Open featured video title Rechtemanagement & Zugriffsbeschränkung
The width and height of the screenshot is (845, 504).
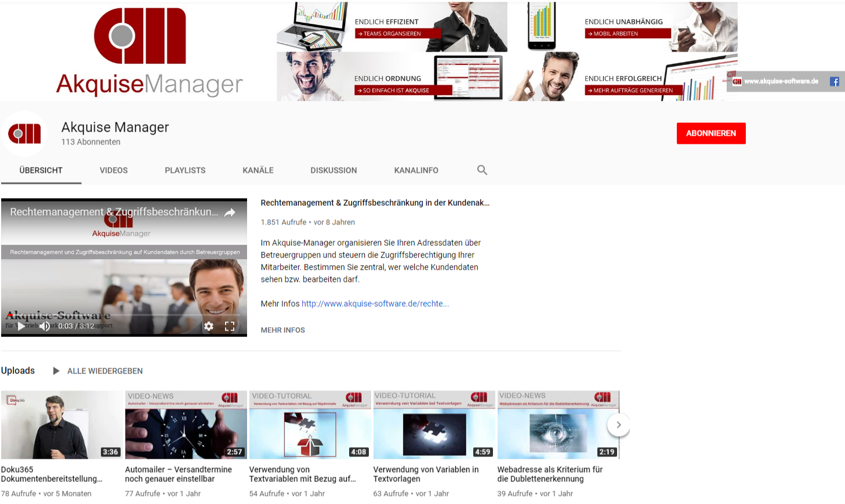coord(375,203)
